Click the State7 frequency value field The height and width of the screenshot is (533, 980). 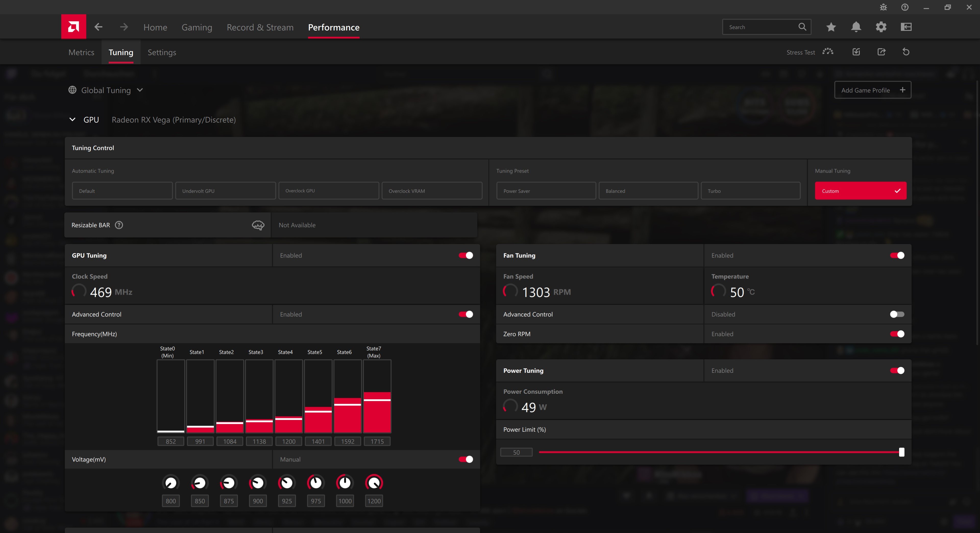pos(377,441)
